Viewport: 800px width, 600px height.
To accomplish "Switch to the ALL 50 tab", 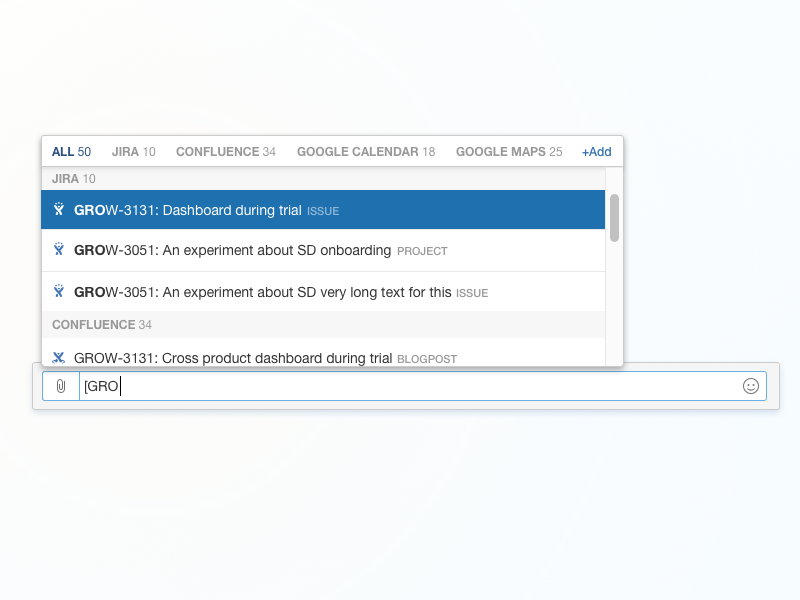I will (70, 151).
